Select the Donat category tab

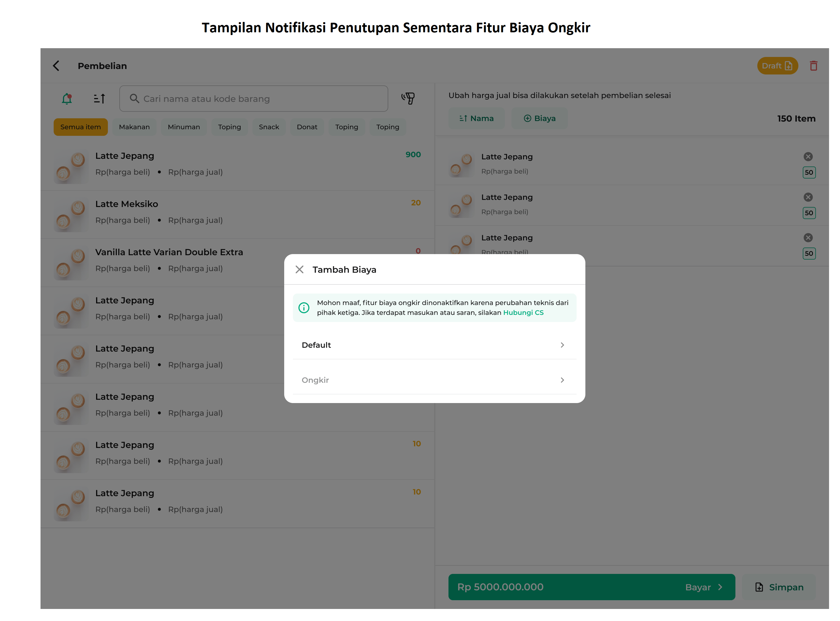coord(307,127)
